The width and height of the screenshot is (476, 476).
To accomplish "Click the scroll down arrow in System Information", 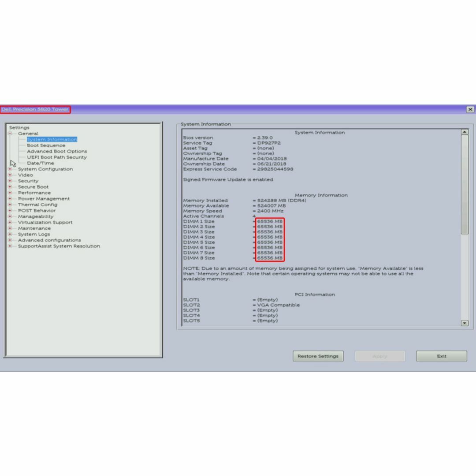I will point(465,323).
